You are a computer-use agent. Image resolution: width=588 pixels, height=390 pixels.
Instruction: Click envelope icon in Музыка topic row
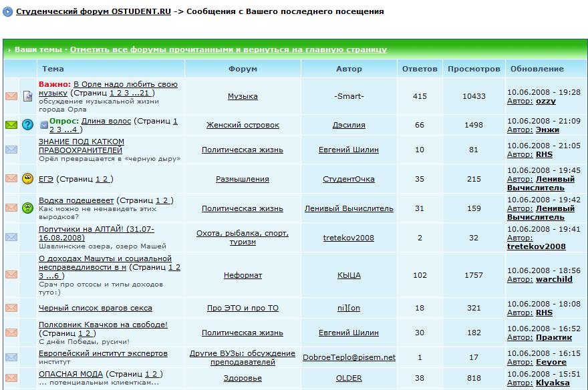11,96
